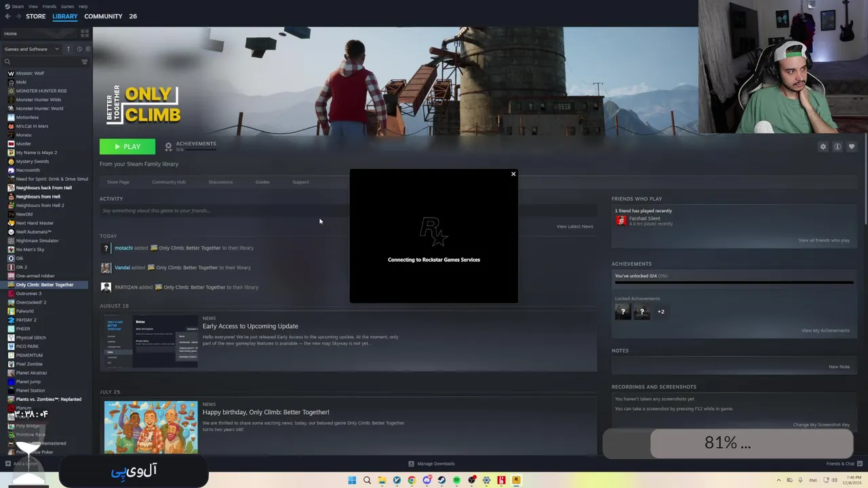Open the Happy birthday news thumbnail
Viewport: 868px width, 488px height.
151,427
